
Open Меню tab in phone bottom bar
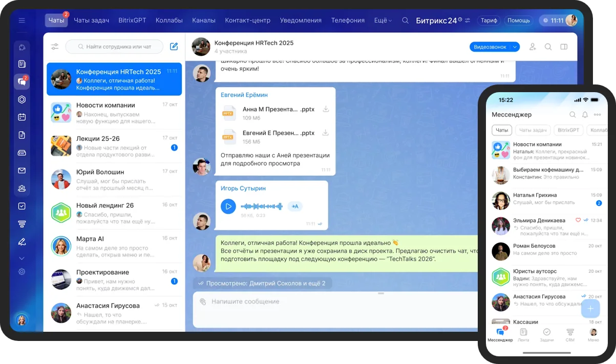593,335
